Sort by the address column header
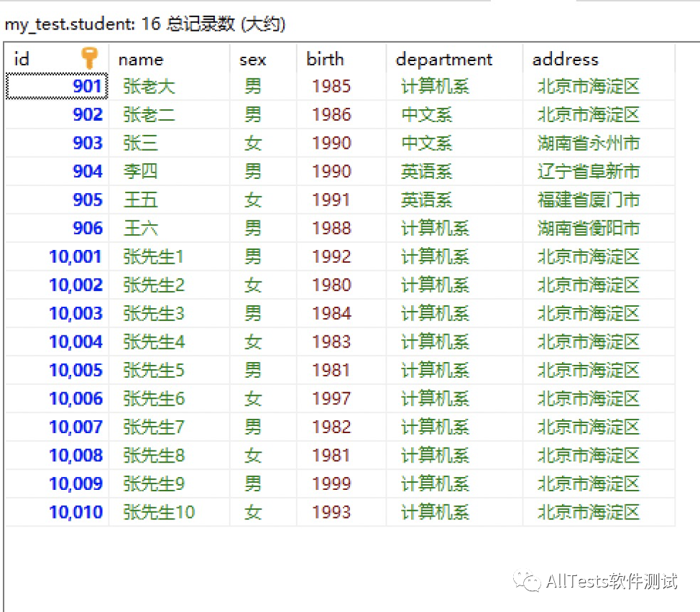This screenshot has width=700, height=612. [x=599, y=58]
